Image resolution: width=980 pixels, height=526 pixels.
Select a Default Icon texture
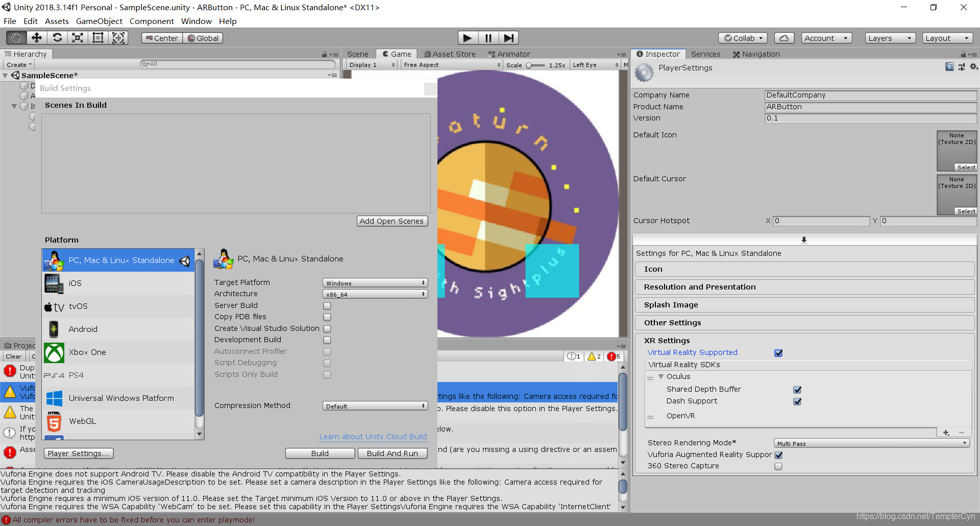[965, 168]
